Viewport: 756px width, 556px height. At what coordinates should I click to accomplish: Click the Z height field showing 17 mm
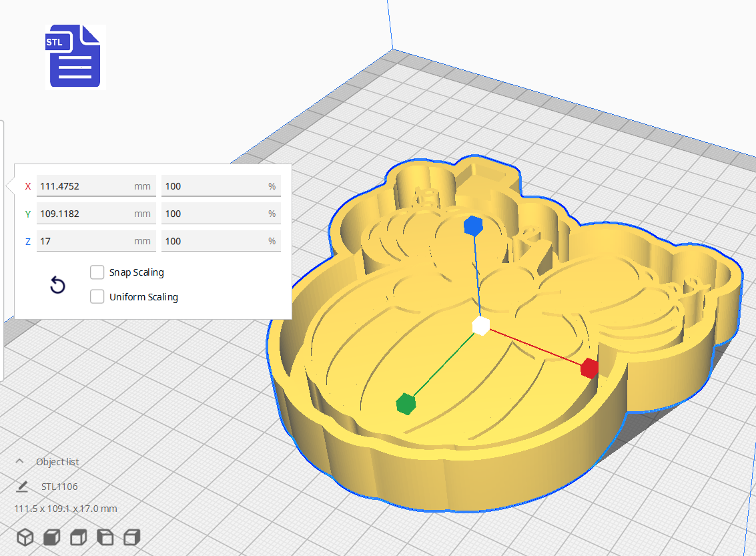(x=95, y=241)
